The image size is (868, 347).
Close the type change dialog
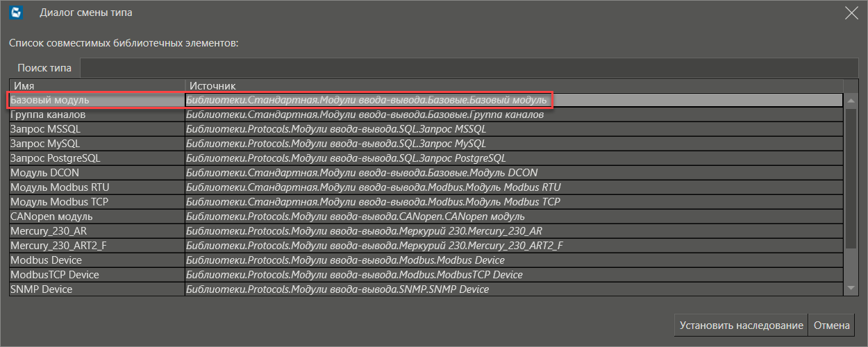[851, 12]
